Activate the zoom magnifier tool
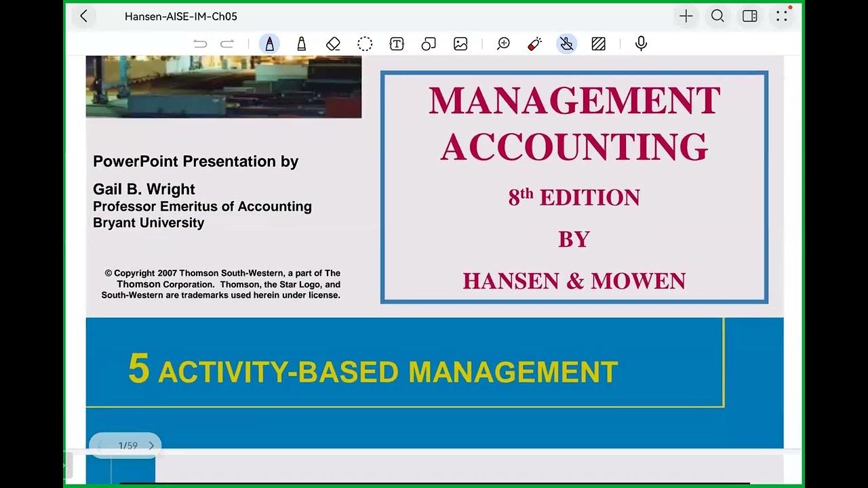This screenshot has height=488, width=868. click(x=503, y=44)
